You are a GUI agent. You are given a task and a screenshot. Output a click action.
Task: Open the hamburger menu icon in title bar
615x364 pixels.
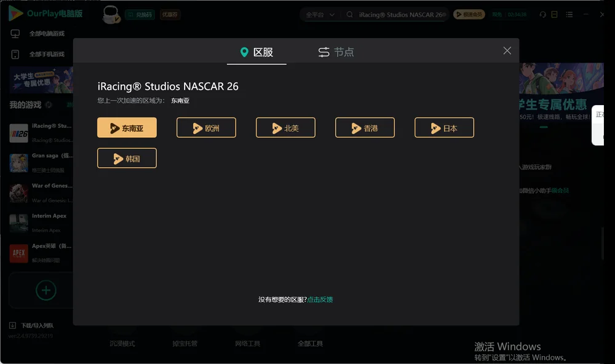coord(569,15)
